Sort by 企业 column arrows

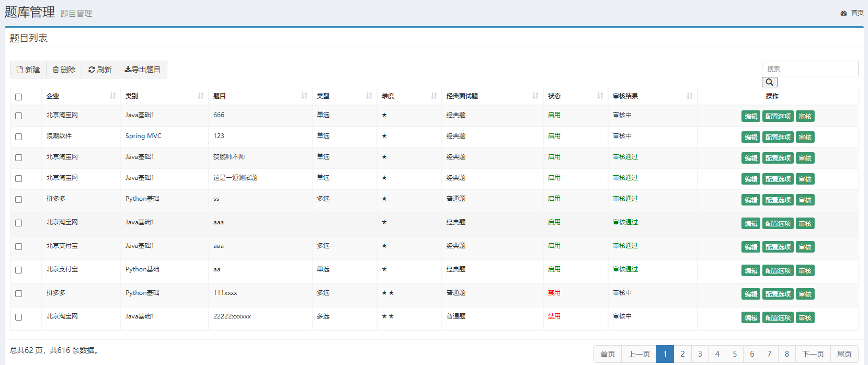tap(113, 96)
